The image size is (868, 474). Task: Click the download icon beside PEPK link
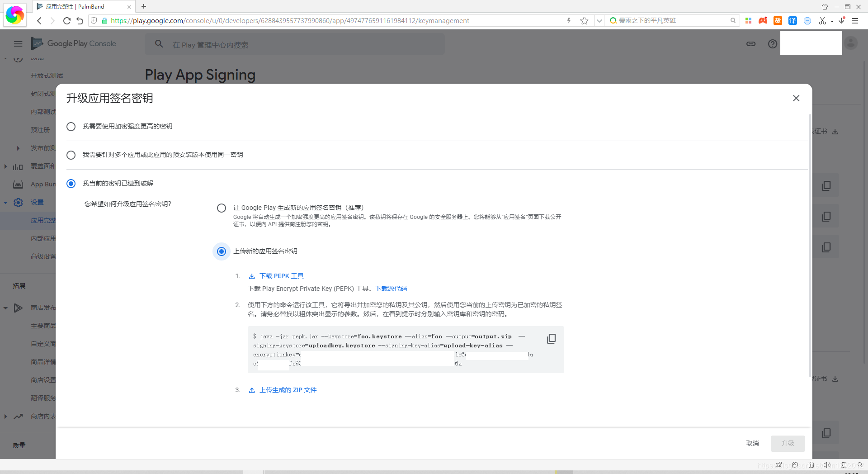252,276
